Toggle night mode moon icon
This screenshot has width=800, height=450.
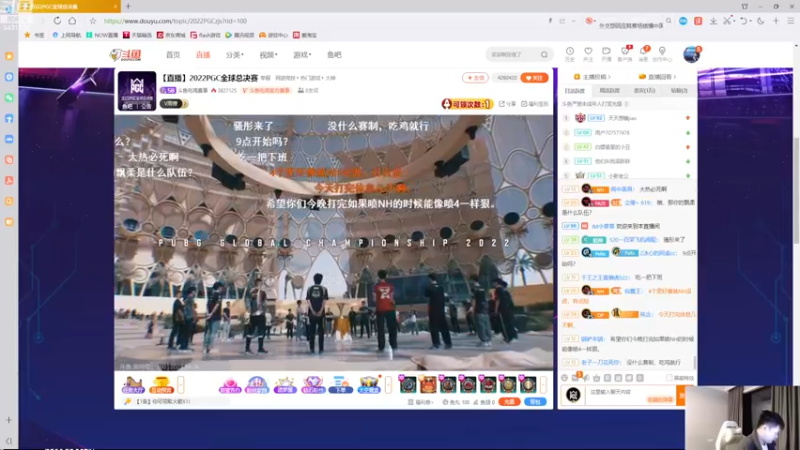(761, 21)
